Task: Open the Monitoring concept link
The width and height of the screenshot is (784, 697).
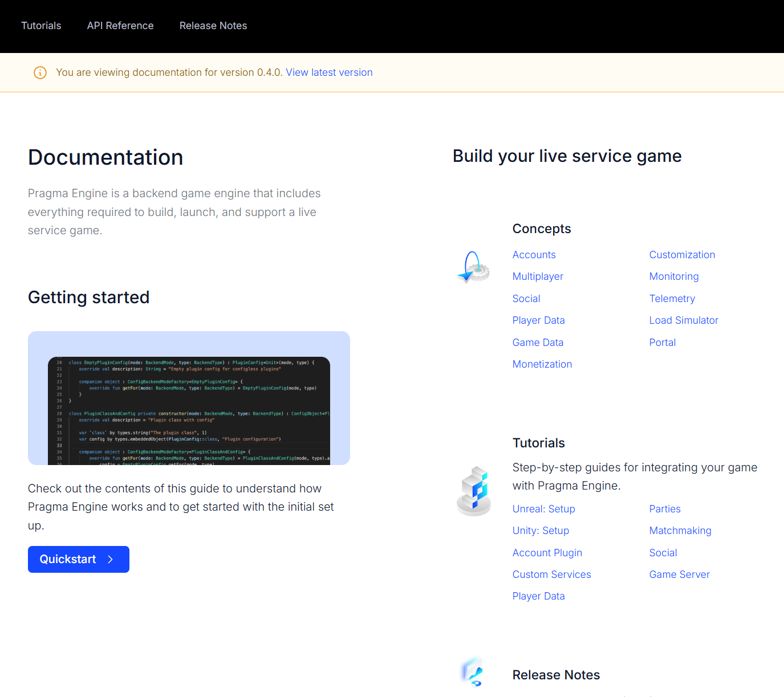Action: [x=674, y=276]
